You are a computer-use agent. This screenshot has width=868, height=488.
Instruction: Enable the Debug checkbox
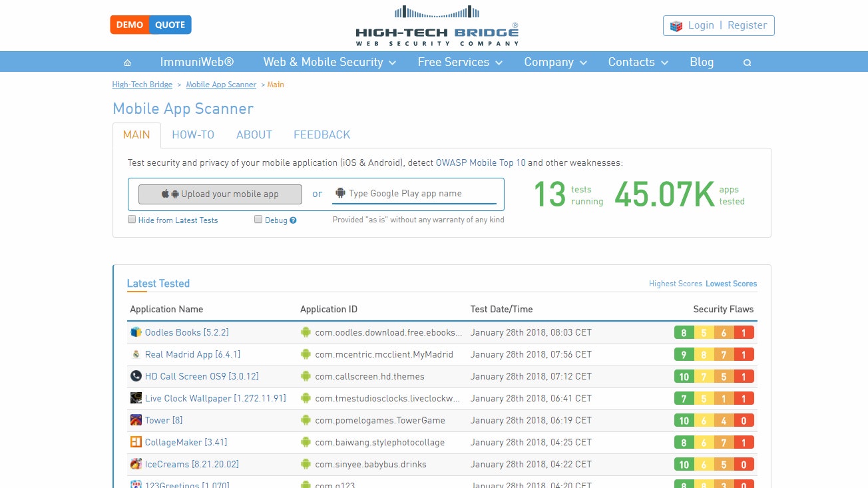click(x=258, y=219)
